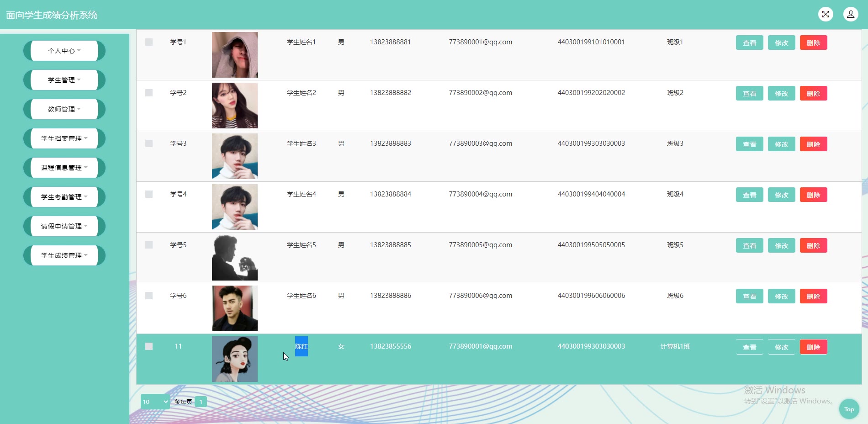Edit the 学生姓名2 record
This screenshot has width=868, height=424.
(781, 93)
